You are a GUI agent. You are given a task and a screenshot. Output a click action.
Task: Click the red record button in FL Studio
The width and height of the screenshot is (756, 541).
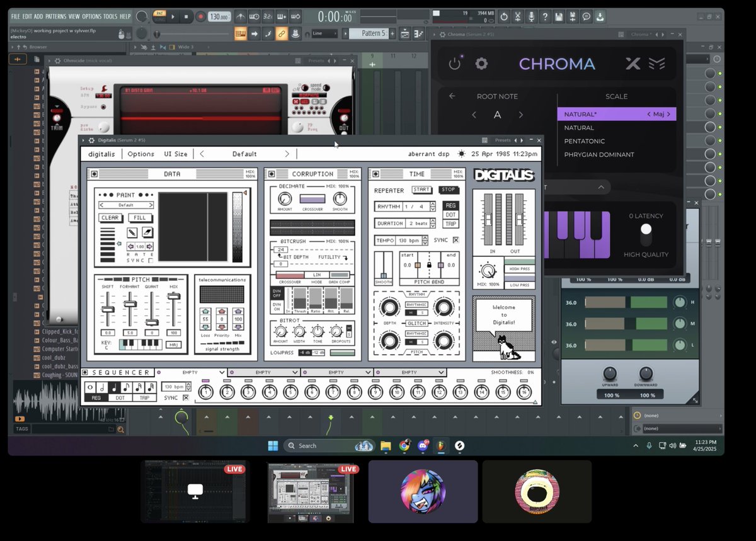click(200, 17)
